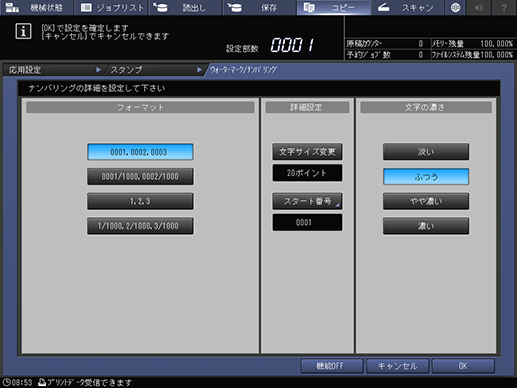Click the disk icon beside 読出し

pyautogui.click(x=161, y=7)
